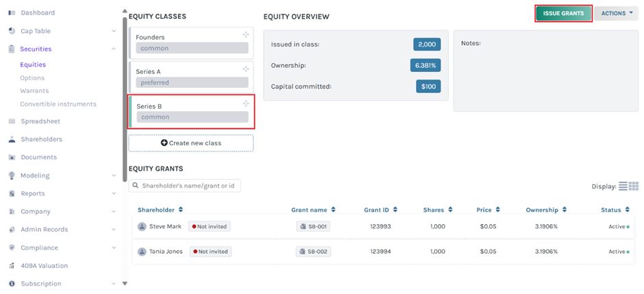Click Tania Jones's Not invited badge

tap(210, 252)
